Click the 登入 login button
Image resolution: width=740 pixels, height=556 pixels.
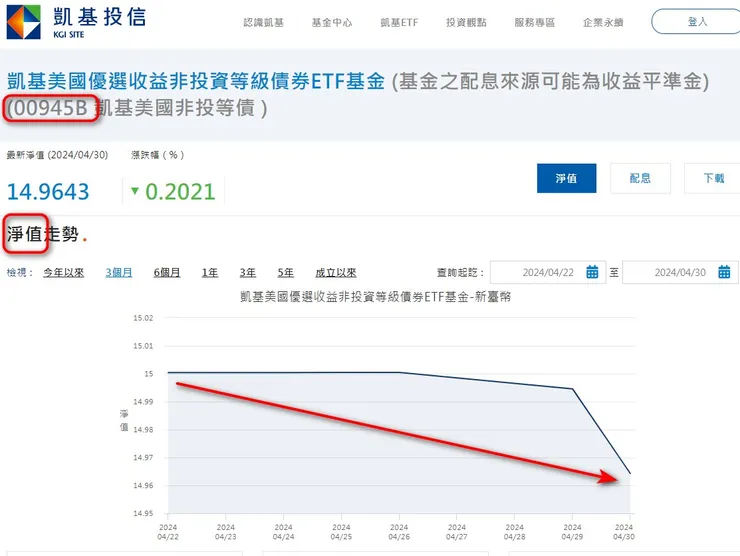pos(696,22)
